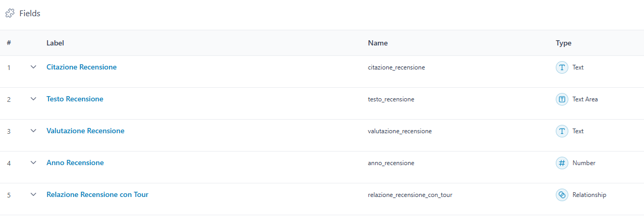Click the relazione_recensione_con_tour field name
Screen dimensions: 644x221
410,195
